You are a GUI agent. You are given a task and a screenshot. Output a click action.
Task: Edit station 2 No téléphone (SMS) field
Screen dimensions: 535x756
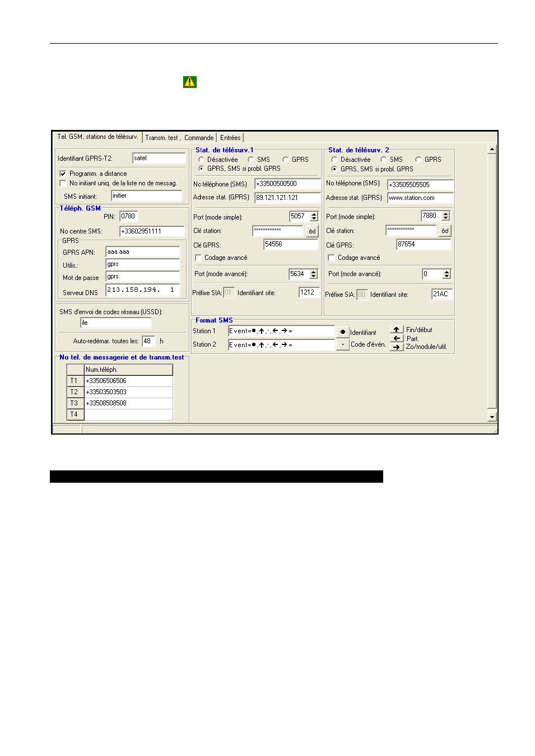pos(420,185)
